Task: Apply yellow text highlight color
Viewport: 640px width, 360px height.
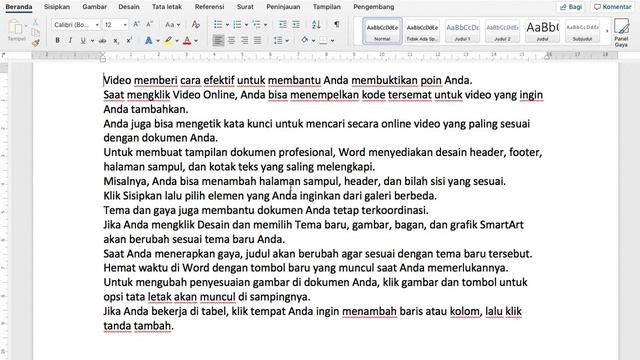Action: (168, 40)
